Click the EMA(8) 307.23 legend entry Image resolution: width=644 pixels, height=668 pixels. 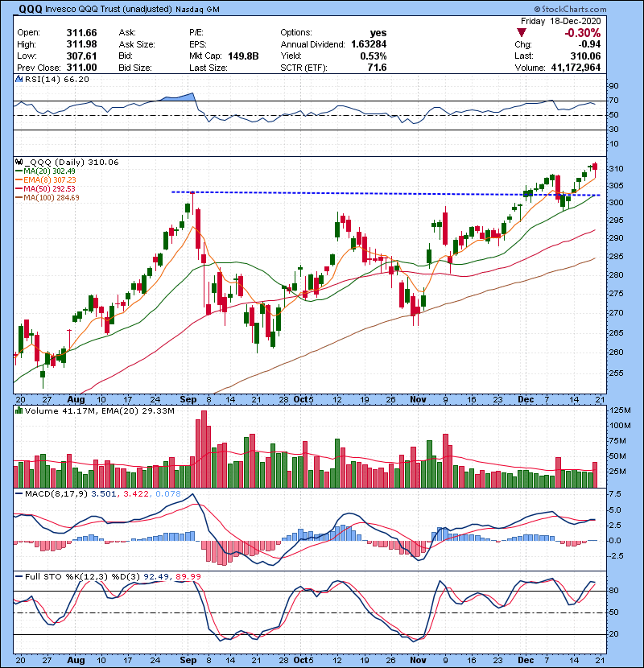pyautogui.click(x=46, y=179)
